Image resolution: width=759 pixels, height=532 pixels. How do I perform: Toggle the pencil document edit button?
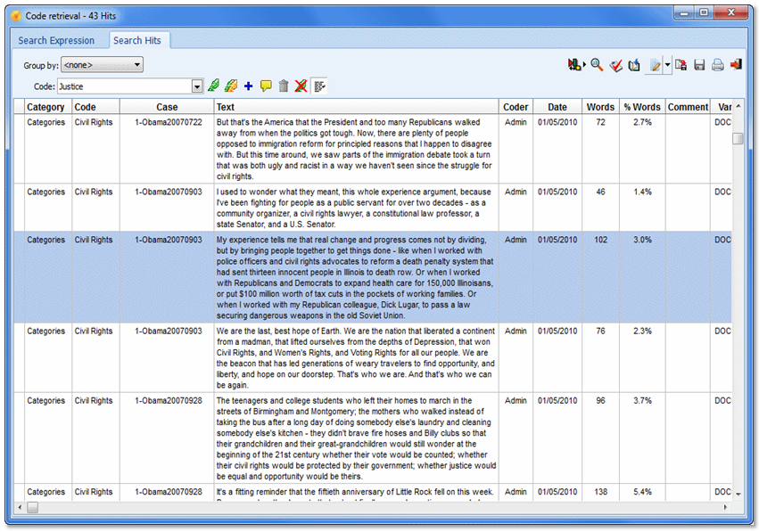tap(656, 65)
